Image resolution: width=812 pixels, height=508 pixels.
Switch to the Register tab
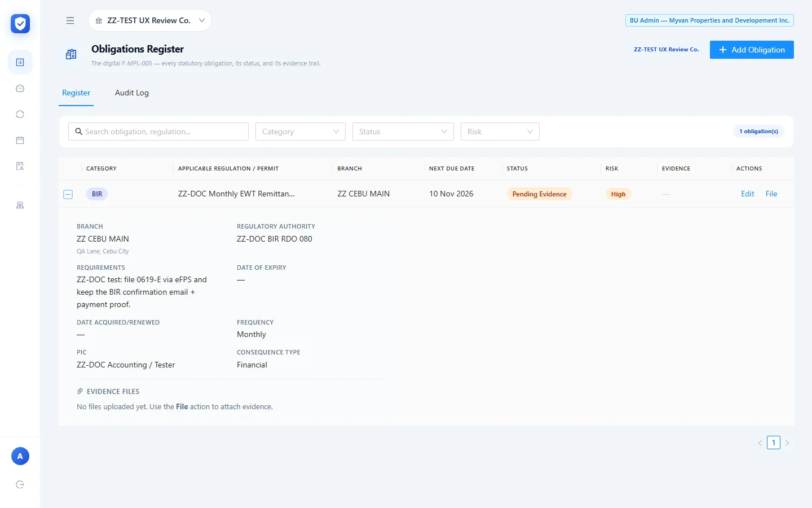(x=76, y=93)
